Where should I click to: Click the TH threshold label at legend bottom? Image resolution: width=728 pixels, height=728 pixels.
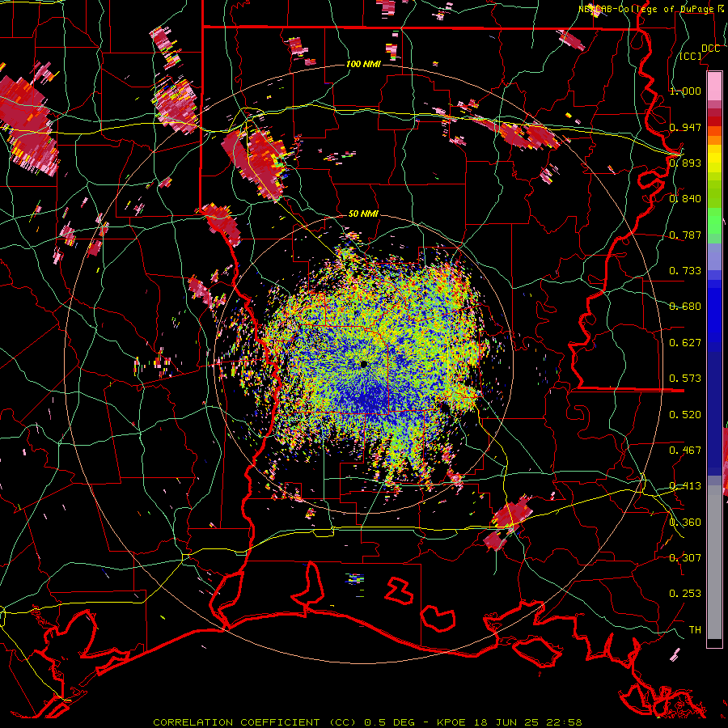point(695,630)
